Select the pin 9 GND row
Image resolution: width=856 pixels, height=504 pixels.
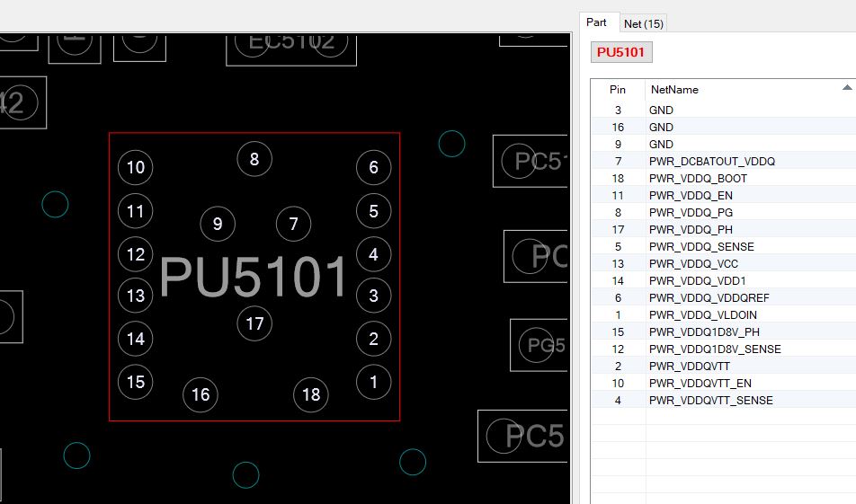tap(723, 144)
